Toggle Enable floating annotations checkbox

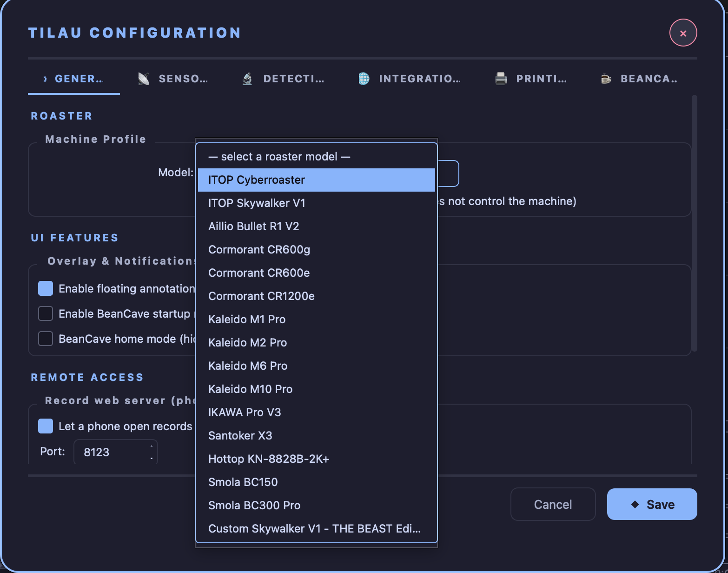coord(46,288)
